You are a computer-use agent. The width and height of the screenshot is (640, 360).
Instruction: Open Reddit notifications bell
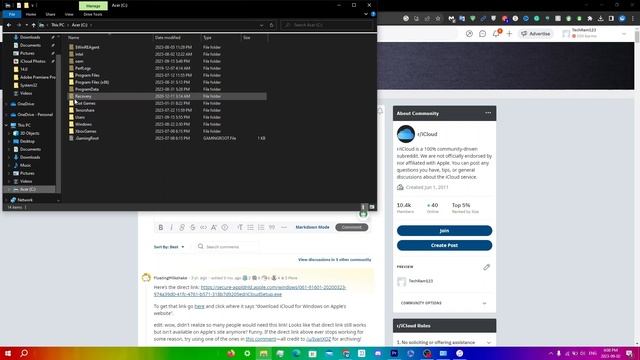[x=496, y=33]
